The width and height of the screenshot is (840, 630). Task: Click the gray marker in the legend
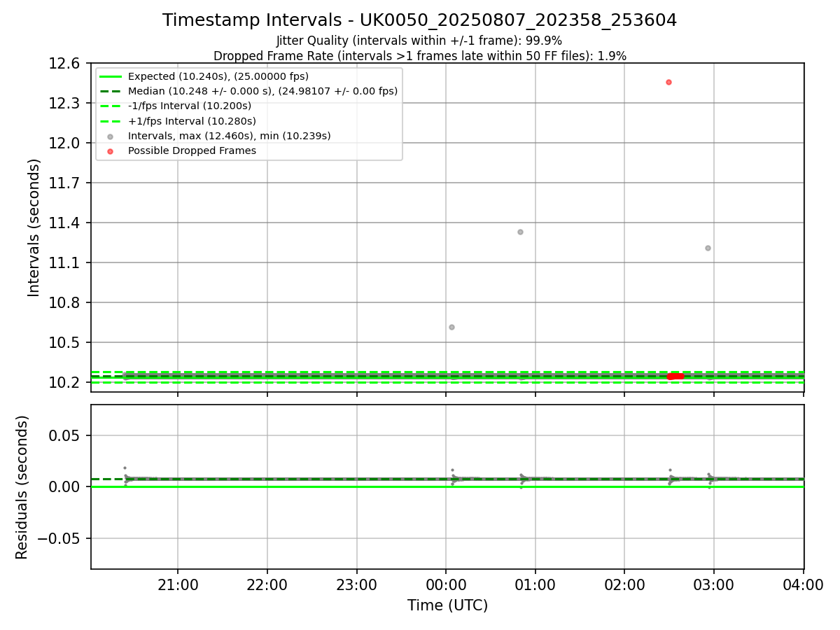(110, 136)
